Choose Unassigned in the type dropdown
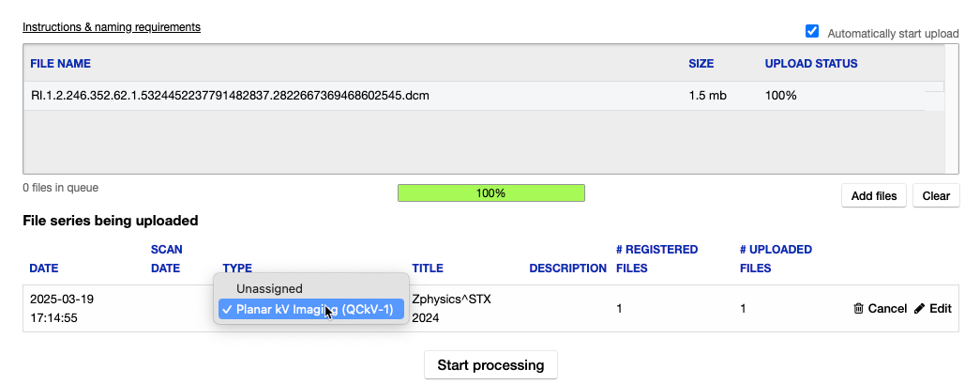This screenshot has width=980, height=384. coord(269,288)
